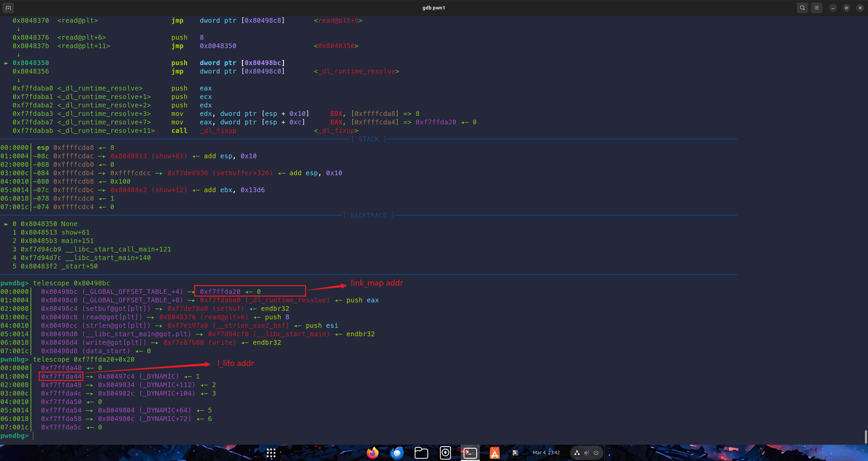Click '<_dl_runtime_resolve>' on the jmp line
The image size is (868, 461).
coord(356,72)
